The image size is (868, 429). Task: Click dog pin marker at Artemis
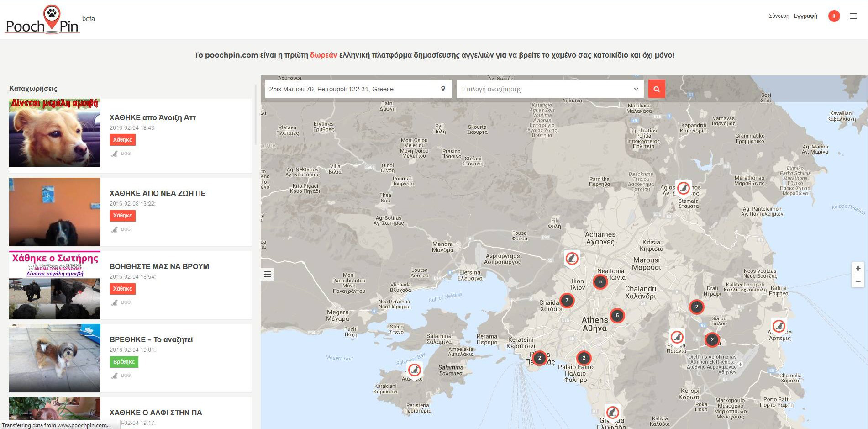[x=779, y=327]
